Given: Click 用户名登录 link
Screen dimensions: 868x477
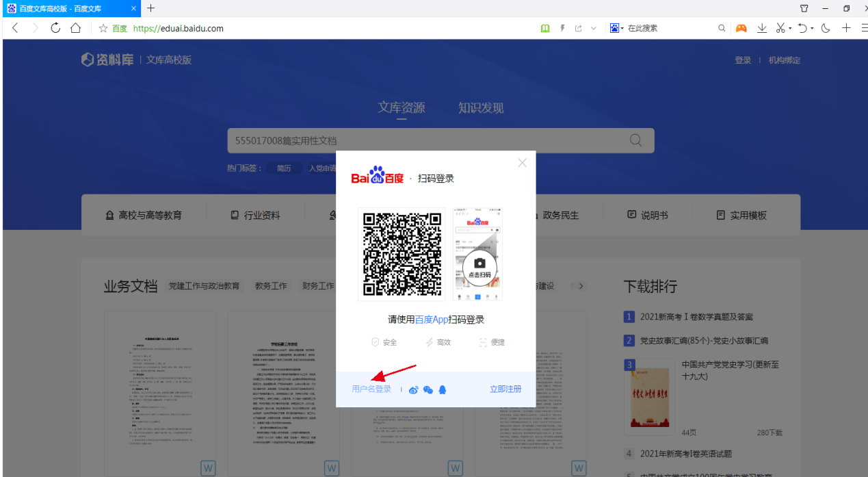Looking at the screenshot, I should [371, 389].
